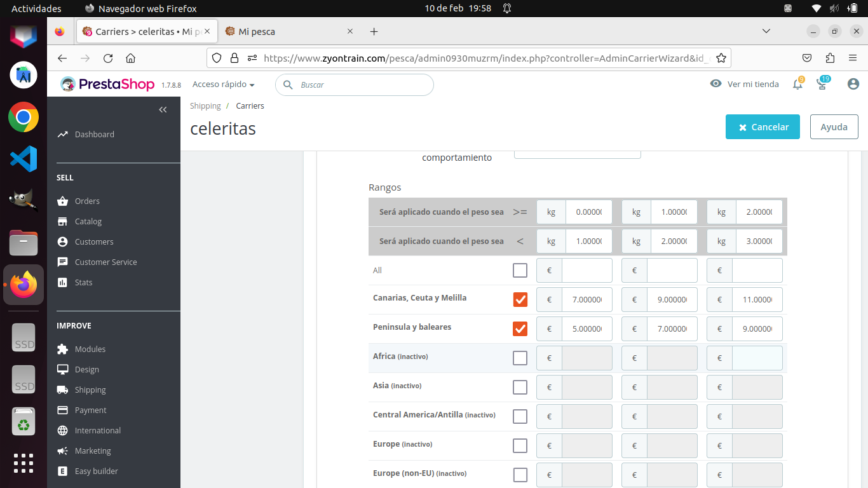Open Stats in the sidebar
The height and width of the screenshot is (488, 868).
click(83, 282)
